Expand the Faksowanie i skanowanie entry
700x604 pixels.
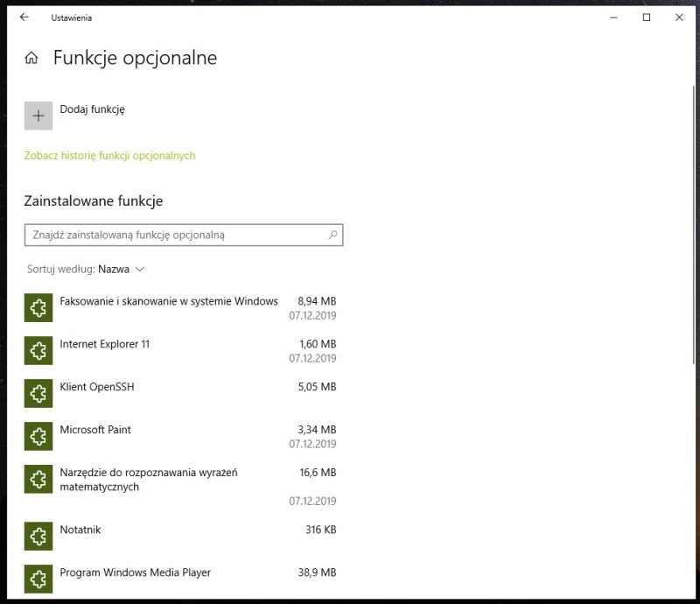point(168,301)
